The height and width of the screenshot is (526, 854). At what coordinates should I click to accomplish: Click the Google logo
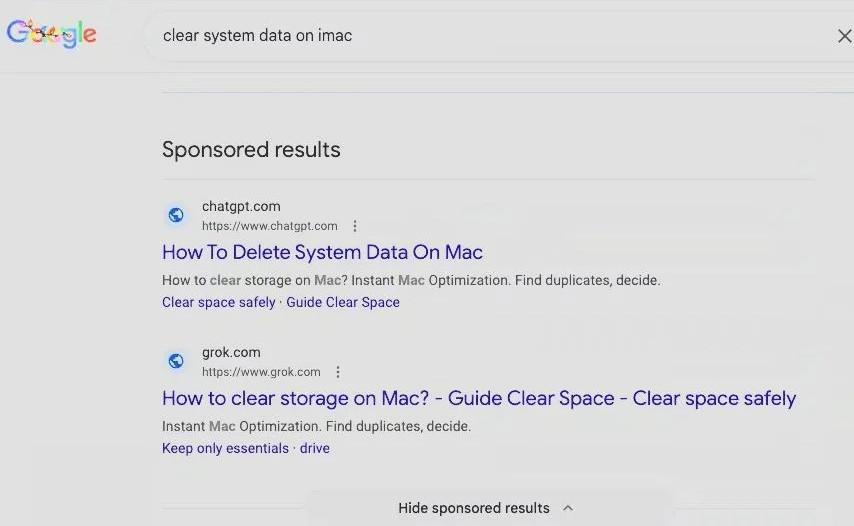pos(52,34)
